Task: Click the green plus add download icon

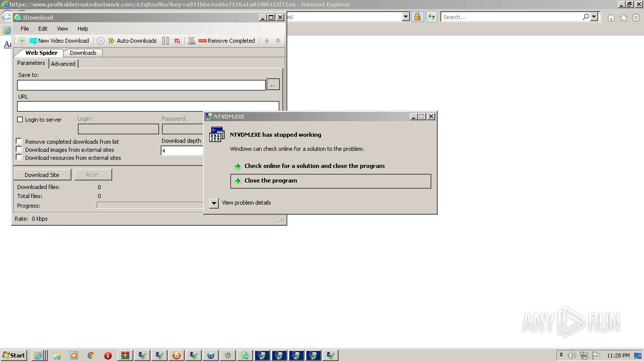Action: coord(22,41)
